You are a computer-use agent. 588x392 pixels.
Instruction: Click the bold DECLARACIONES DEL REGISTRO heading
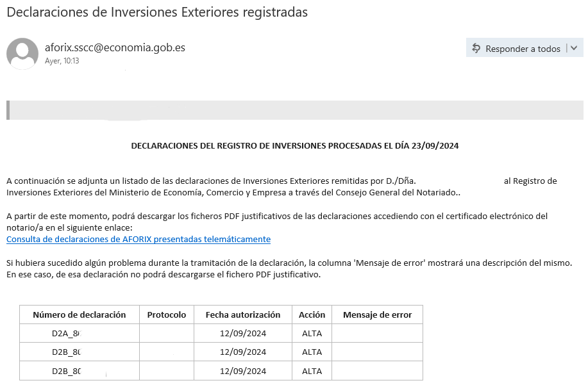(295, 145)
